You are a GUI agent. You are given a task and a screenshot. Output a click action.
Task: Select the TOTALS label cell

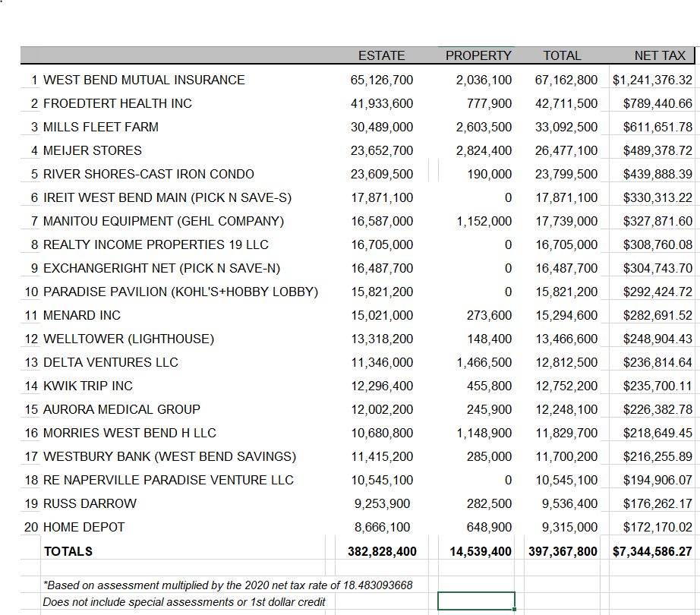coord(68,552)
